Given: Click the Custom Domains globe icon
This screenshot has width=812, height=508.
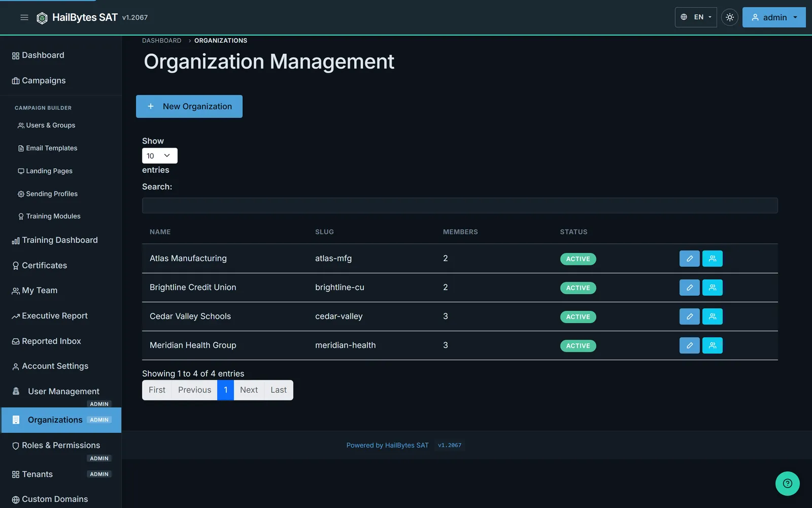Looking at the screenshot, I should pos(16,500).
